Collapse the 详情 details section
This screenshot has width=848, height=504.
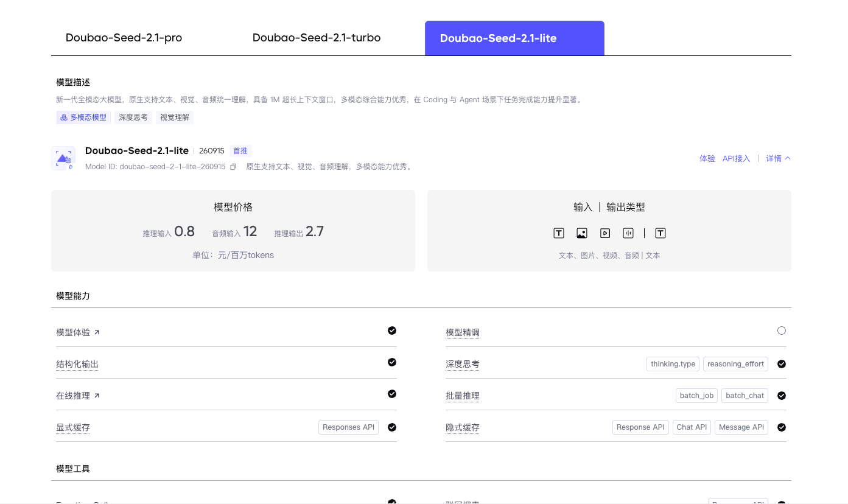pyautogui.click(x=778, y=158)
